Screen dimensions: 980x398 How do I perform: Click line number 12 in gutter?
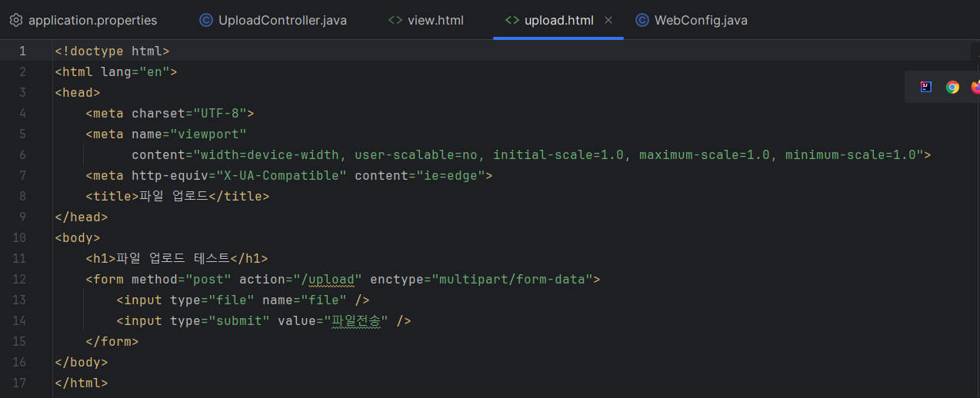(19, 279)
